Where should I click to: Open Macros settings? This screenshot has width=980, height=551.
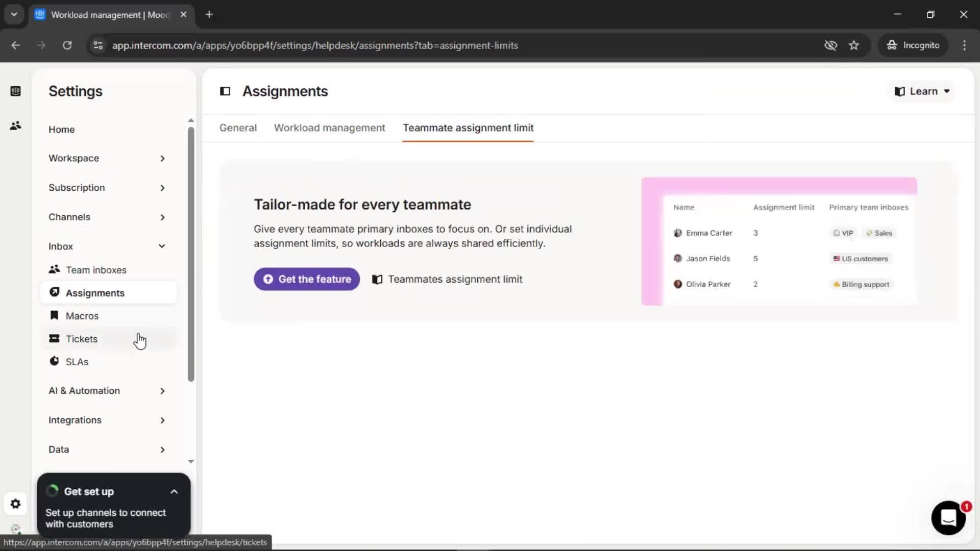(108, 316)
